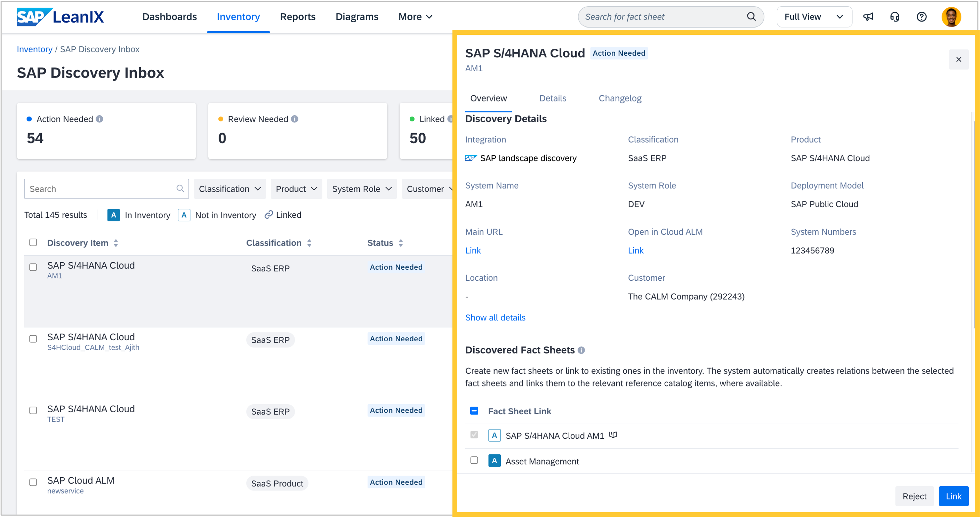The width and height of the screenshot is (980, 518).
Task: Check the Asset Management fact sheet checkbox
Action: click(474, 461)
